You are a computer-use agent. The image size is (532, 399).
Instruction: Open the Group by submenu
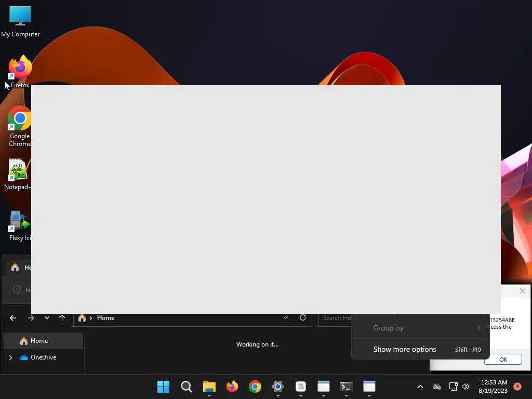[421, 328]
